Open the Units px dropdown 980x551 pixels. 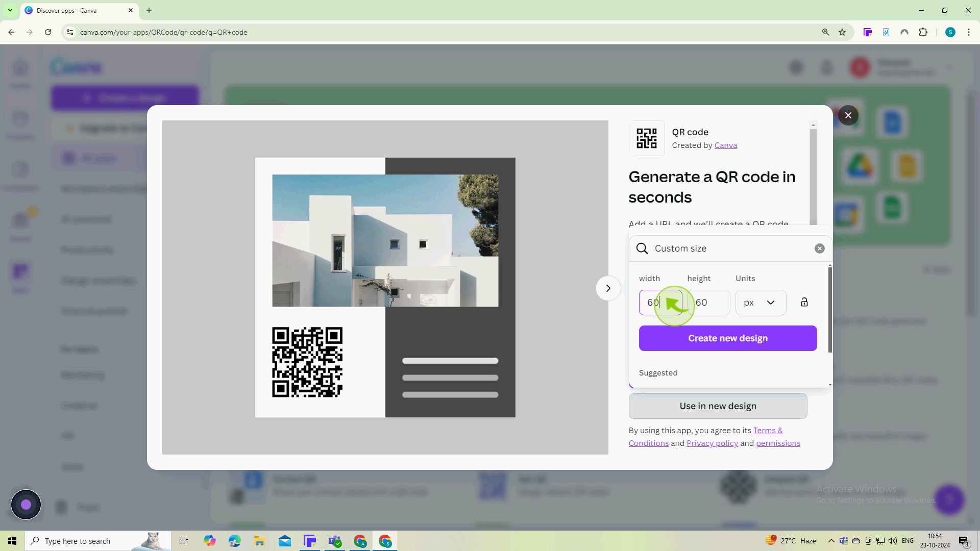click(x=761, y=303)
